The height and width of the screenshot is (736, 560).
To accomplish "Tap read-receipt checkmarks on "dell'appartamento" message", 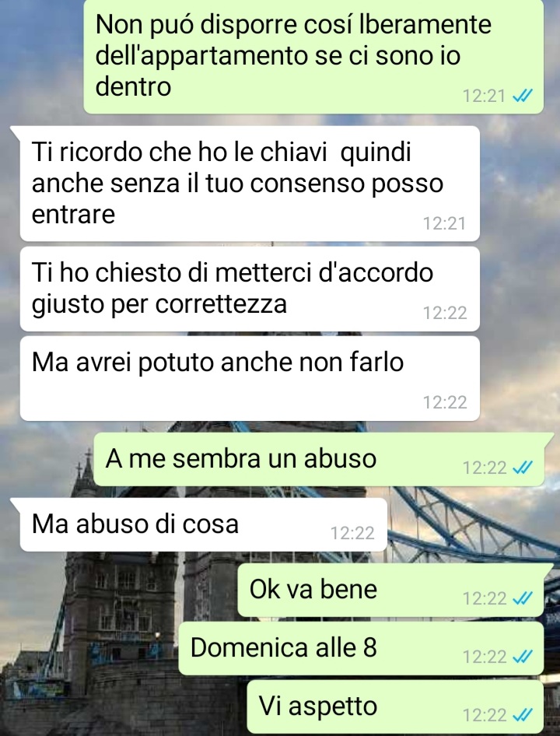I will pyautogui.click(x=523, y=96).
